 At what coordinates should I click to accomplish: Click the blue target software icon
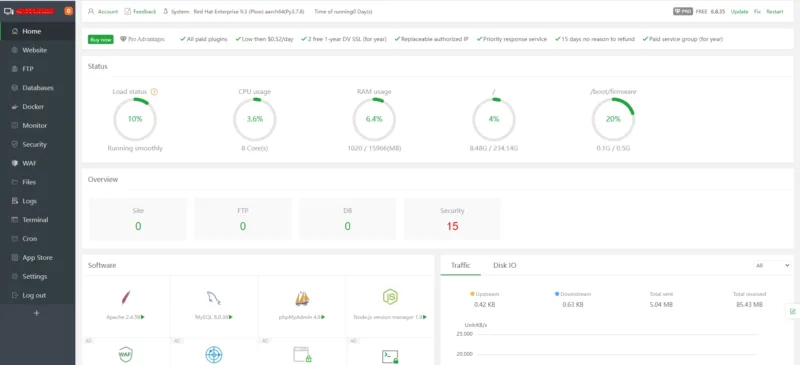tap(213, 355)
